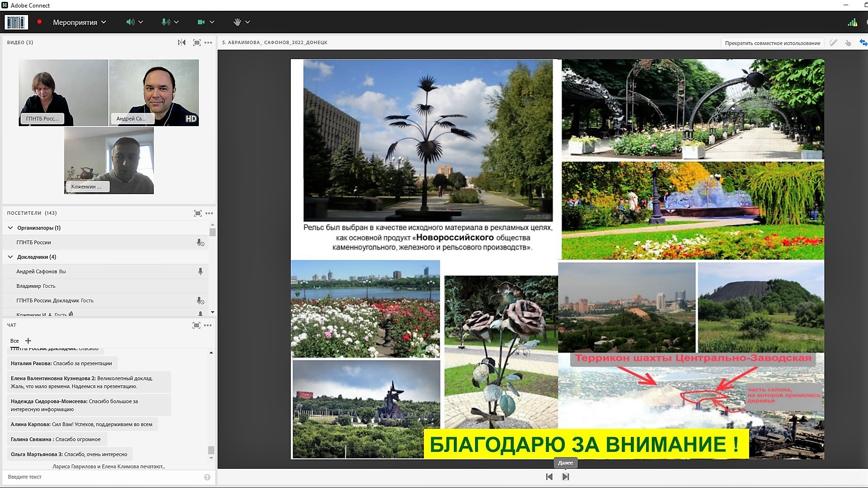Minimize the Adobe Connect window

846,5
